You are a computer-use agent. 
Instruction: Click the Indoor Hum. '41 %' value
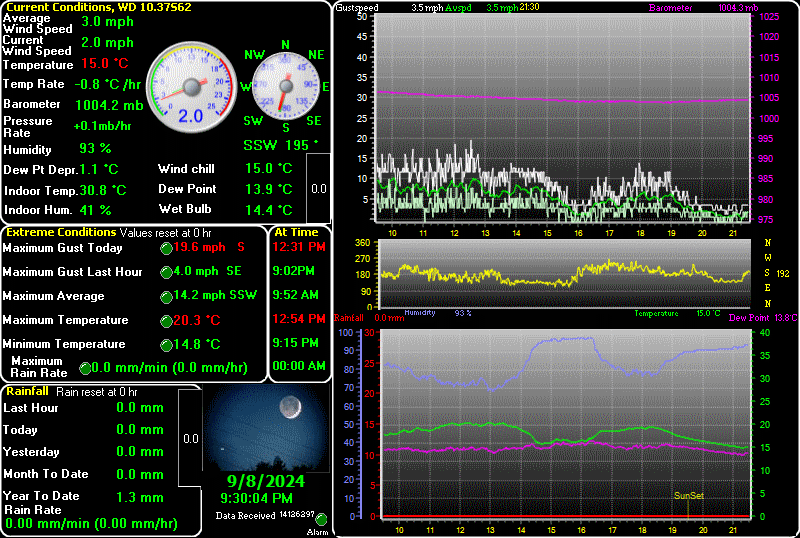pos(95,210)
